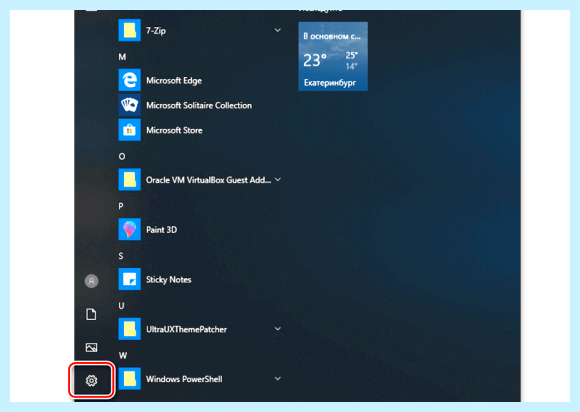Jump to letter O section header

tap(122, 156)
